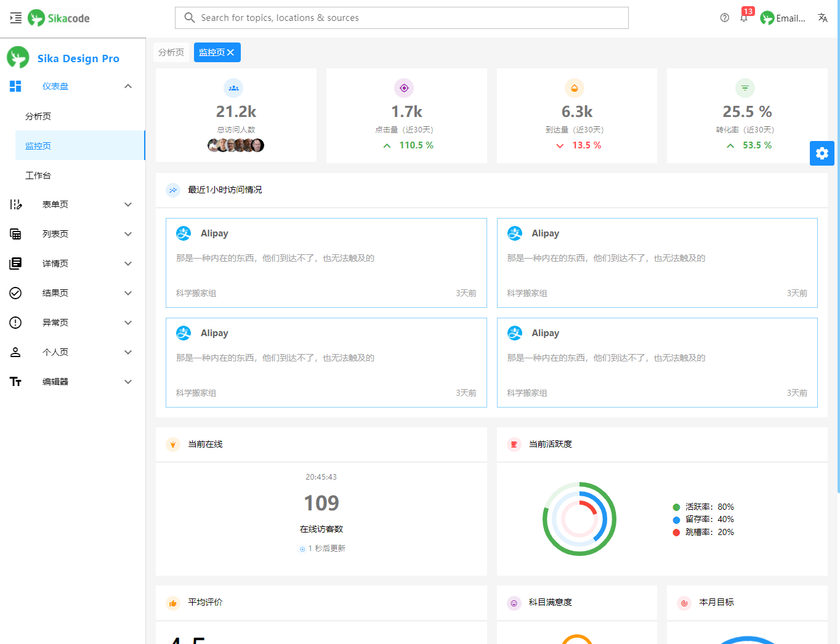
Task: Click the 活跃率 80% green legend dot
Action: [x=676, y=507]
